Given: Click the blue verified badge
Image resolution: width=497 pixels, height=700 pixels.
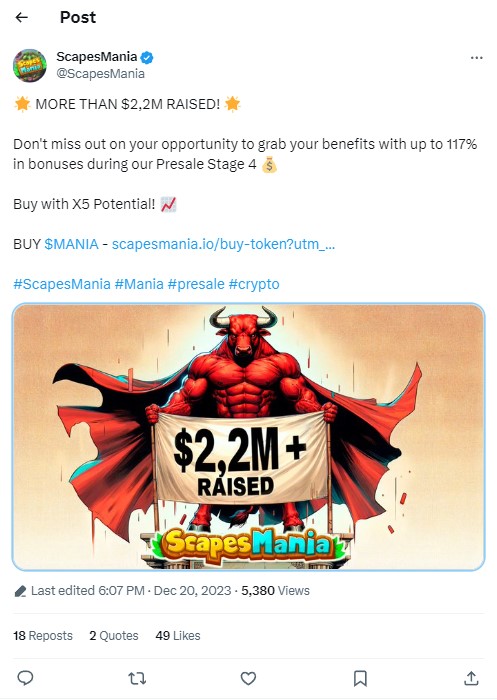Looking at the screenshot, I should (147, 57).
